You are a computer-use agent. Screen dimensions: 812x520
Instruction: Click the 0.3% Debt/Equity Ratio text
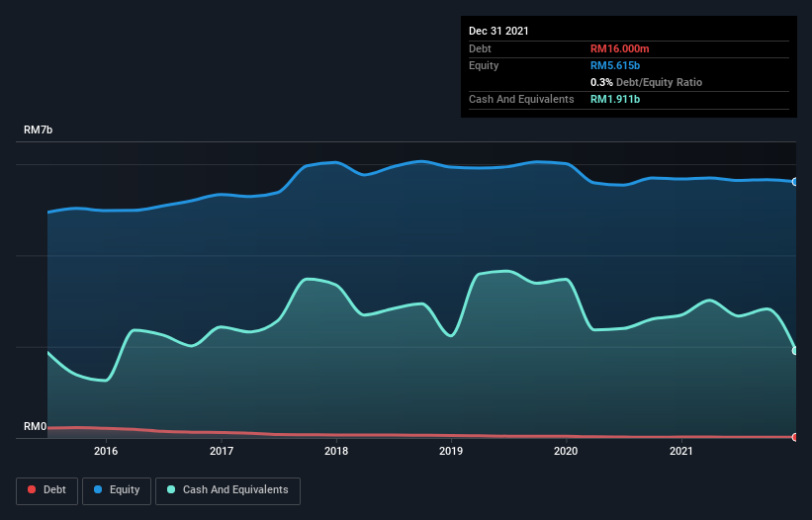click(x=646, y=82)
